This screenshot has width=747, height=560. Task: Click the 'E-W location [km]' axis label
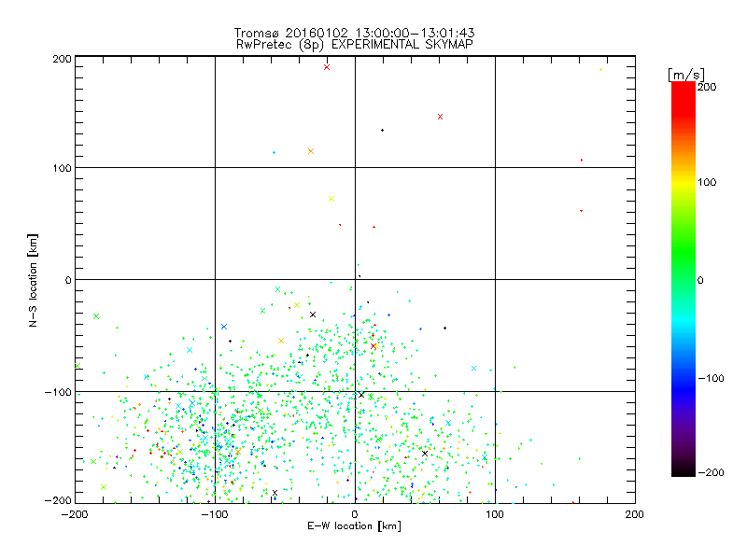(x=354, y=525)
